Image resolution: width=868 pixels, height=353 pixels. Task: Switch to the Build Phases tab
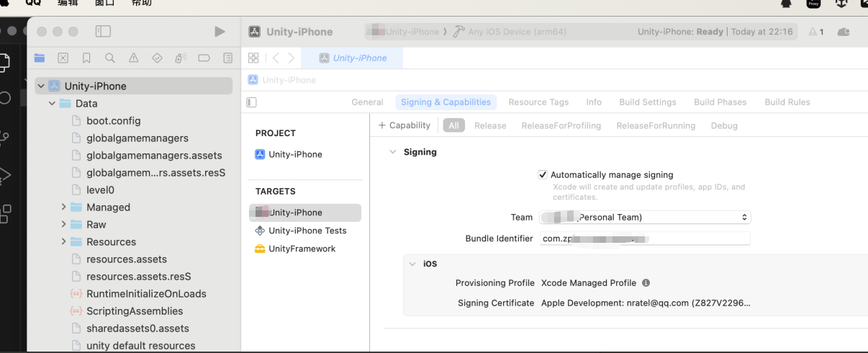[x=720, y=102]
